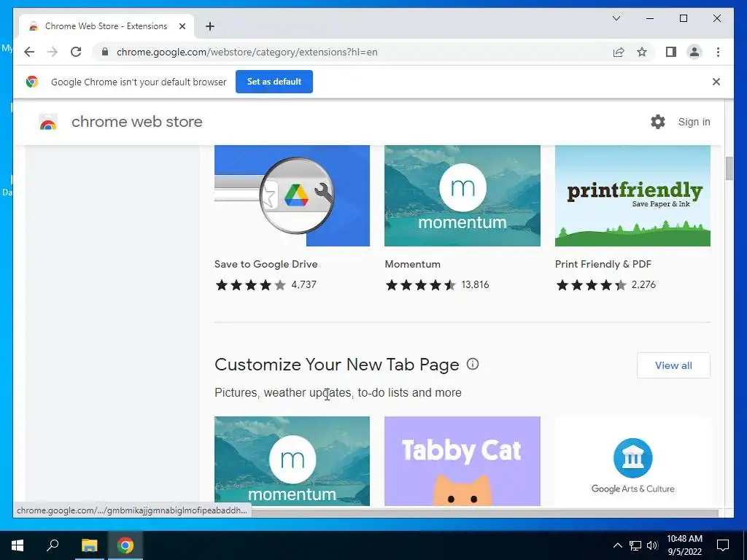Click the 13,816 review count
Screen dimensions: 747x560
475,285
